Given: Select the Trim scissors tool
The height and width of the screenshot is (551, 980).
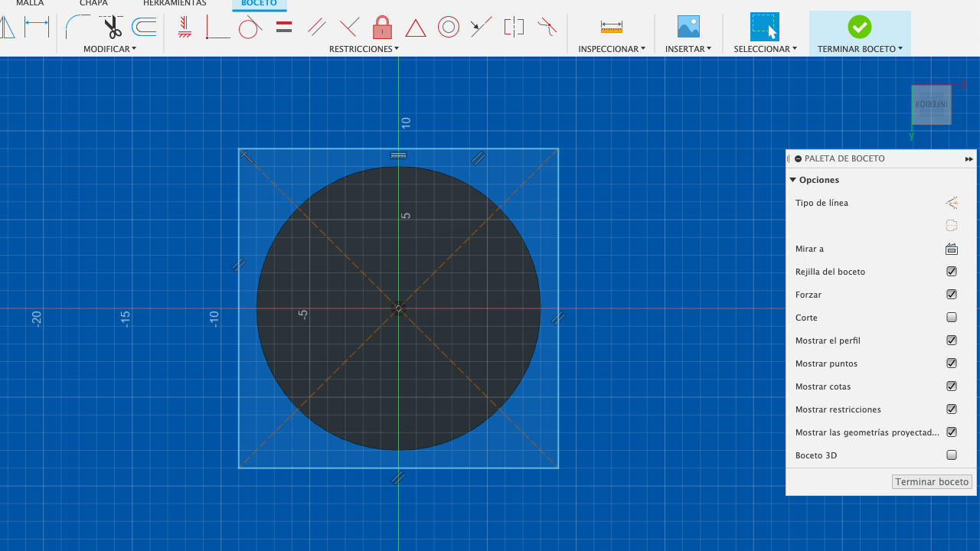Looking at the screenshot, I should tap(113, 28).
